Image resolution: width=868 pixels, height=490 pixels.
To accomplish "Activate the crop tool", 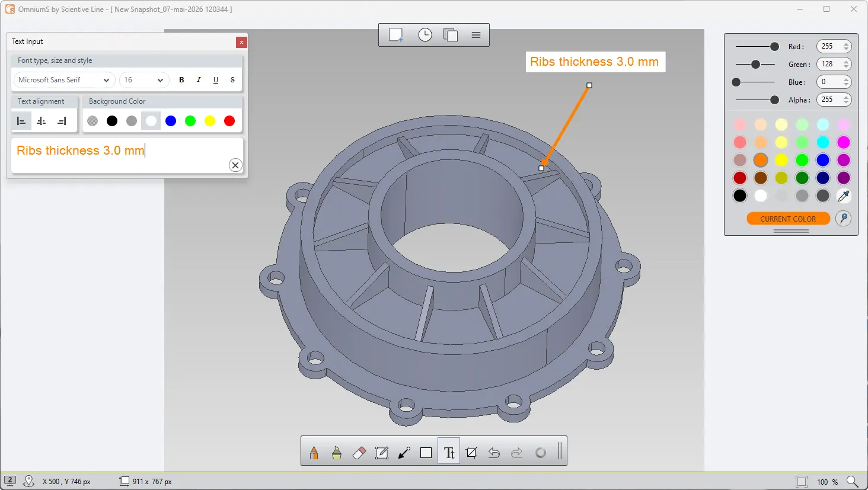I will click(x=471, y=453).
